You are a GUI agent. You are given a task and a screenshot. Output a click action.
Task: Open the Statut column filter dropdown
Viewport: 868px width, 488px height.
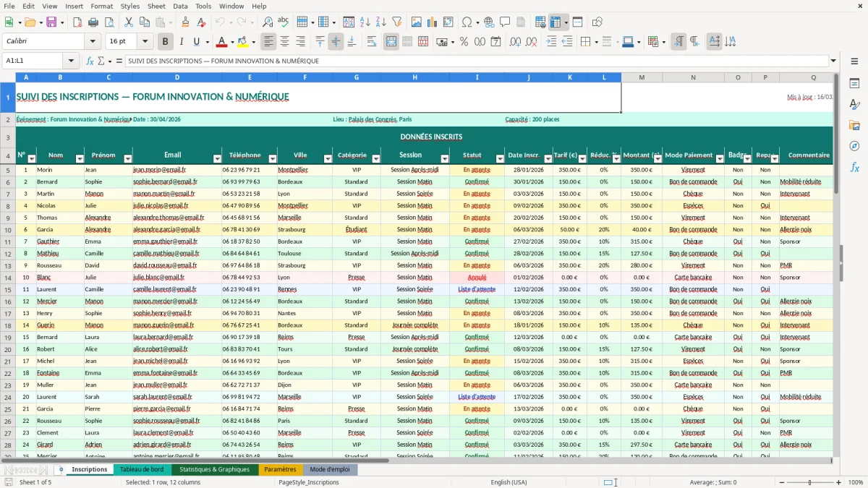coord(500,159)
